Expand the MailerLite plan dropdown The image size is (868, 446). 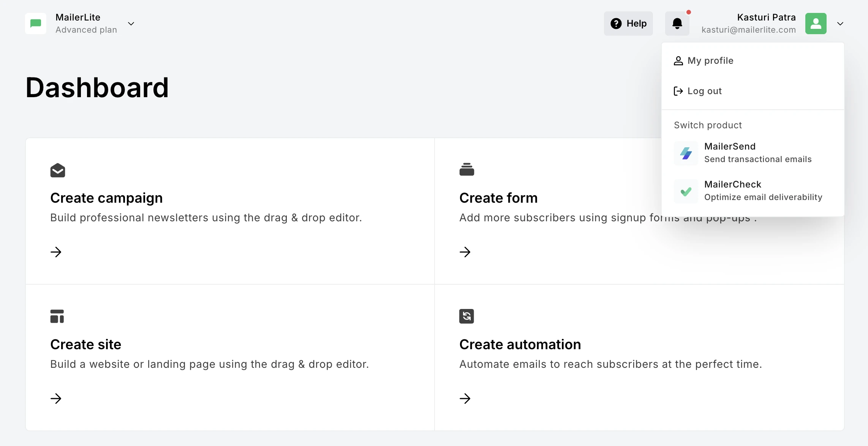[131, 24]
